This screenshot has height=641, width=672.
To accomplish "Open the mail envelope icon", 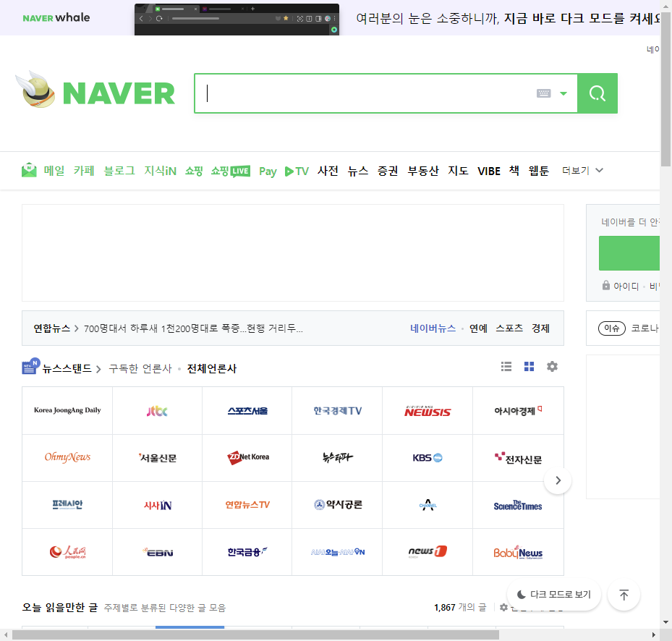I will (x=29, y=170).
